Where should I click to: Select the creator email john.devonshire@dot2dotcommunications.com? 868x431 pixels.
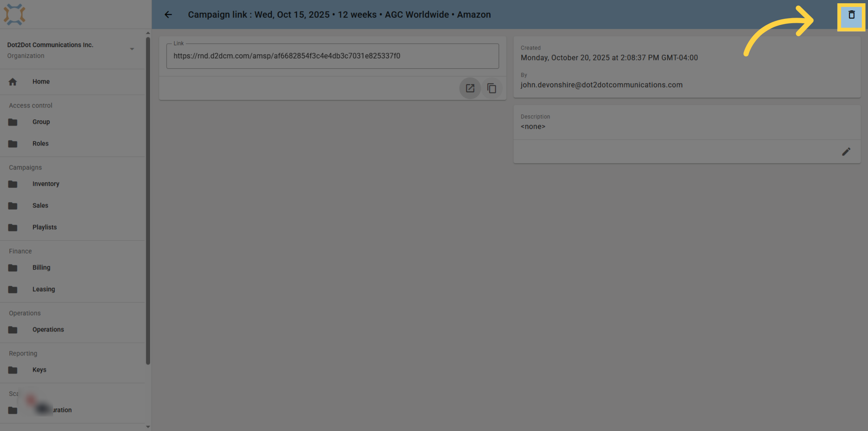point(601,85)
